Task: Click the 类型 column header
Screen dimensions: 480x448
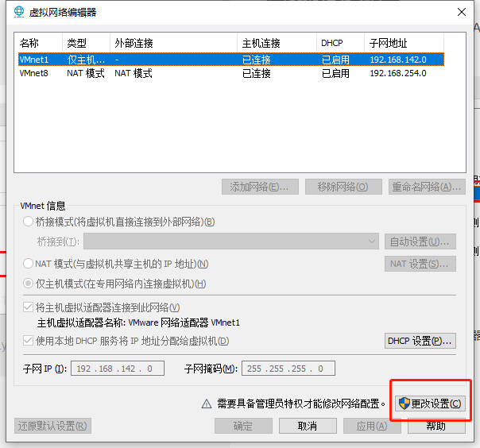Action: 87,43
